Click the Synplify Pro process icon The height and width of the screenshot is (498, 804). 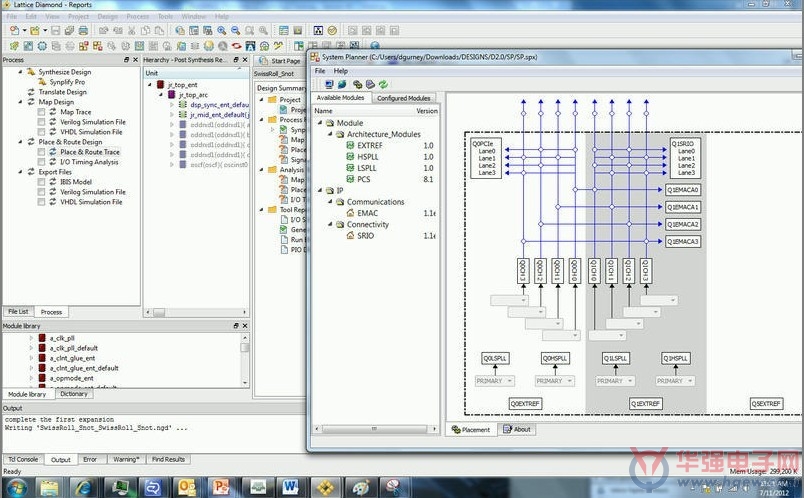(43, 82)
